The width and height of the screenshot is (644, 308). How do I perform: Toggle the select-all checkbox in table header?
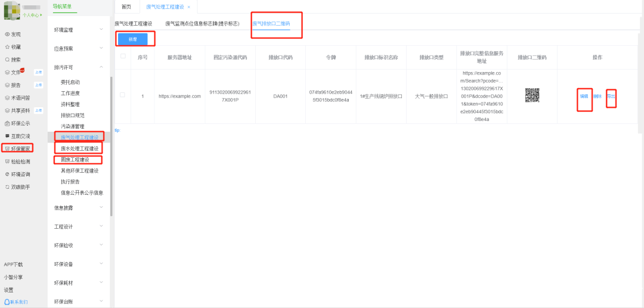pyautogui.click(x=123, y=57)
